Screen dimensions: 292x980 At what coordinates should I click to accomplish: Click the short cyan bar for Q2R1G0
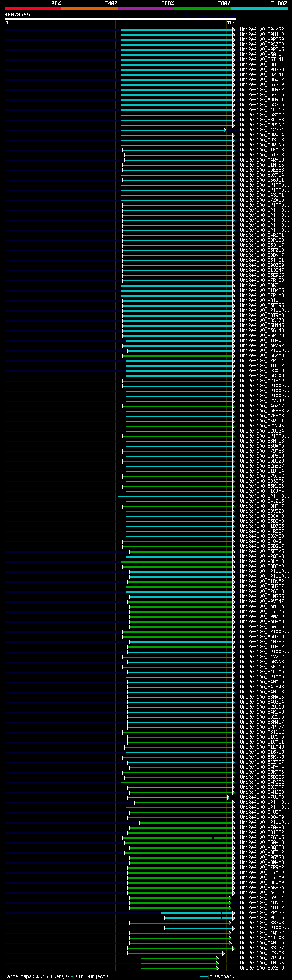point(198,913)
